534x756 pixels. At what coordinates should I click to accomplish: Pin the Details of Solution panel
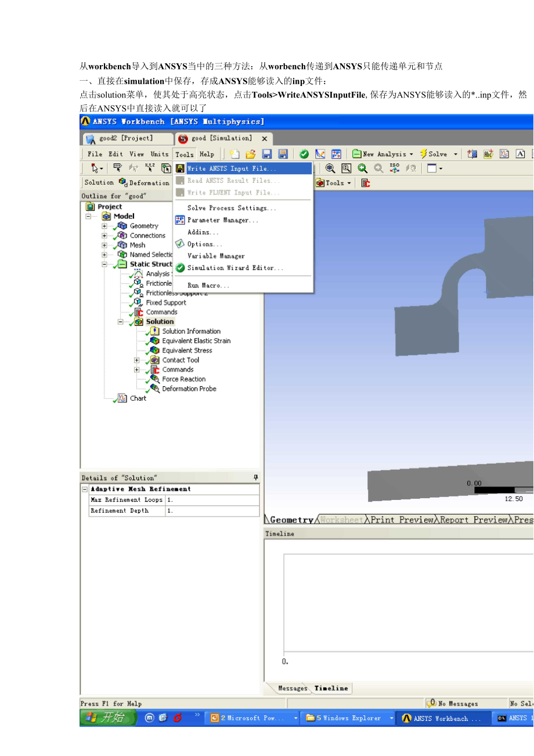(x=256, y=477)
